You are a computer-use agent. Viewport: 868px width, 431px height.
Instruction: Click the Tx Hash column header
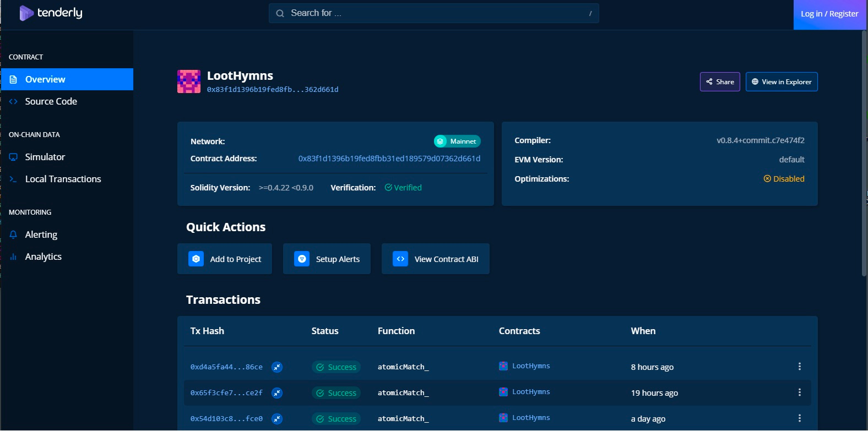click(207, 331)
